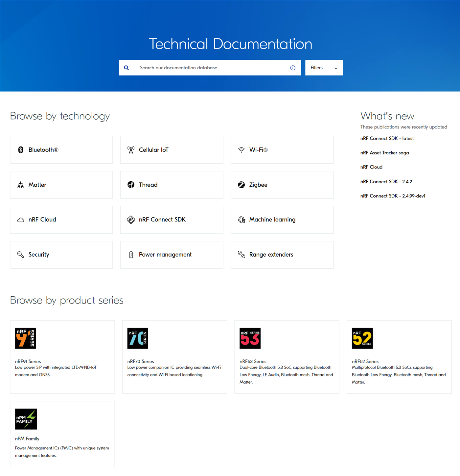Open the nRF Cloud technology tile

61,220
